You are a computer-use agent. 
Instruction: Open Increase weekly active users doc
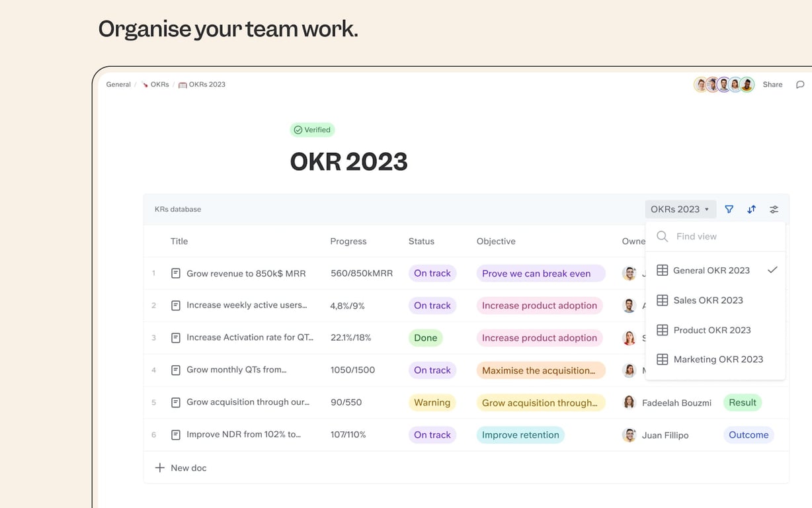tap(247, 306)
